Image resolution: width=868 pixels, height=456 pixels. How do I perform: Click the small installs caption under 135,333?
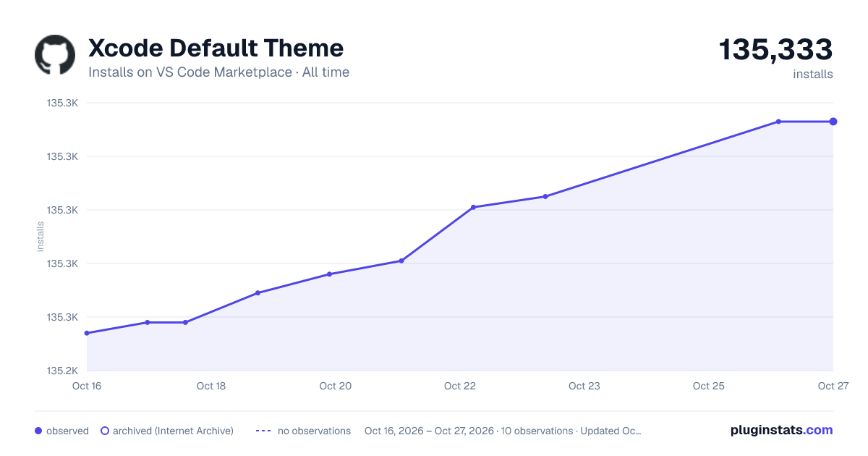[x=813, y=74]
